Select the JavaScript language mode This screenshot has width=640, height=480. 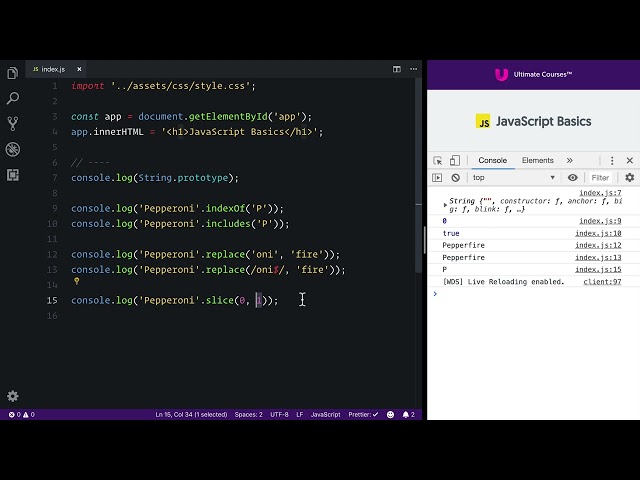pyautogui.click(x=325, y=414)
